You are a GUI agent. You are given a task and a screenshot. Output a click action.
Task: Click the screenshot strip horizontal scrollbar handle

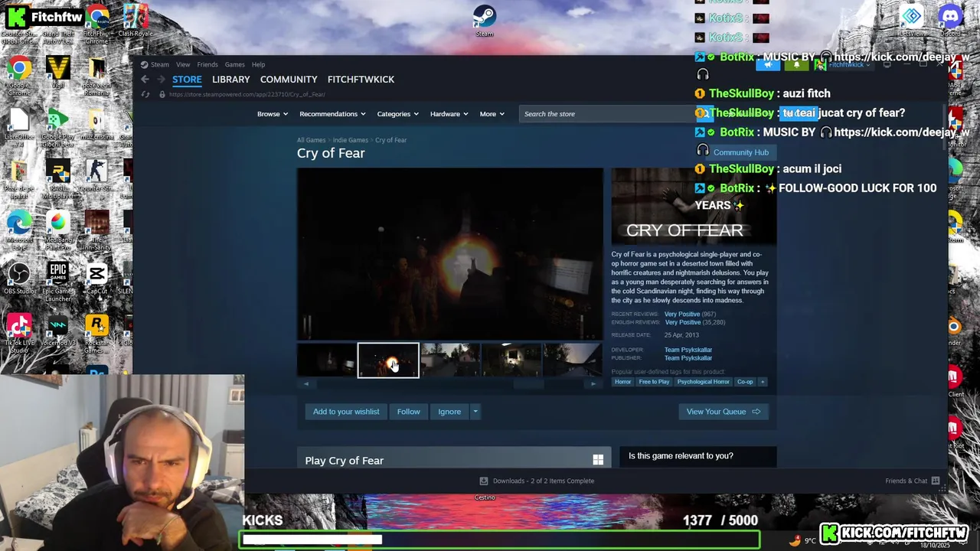point(528,384)
